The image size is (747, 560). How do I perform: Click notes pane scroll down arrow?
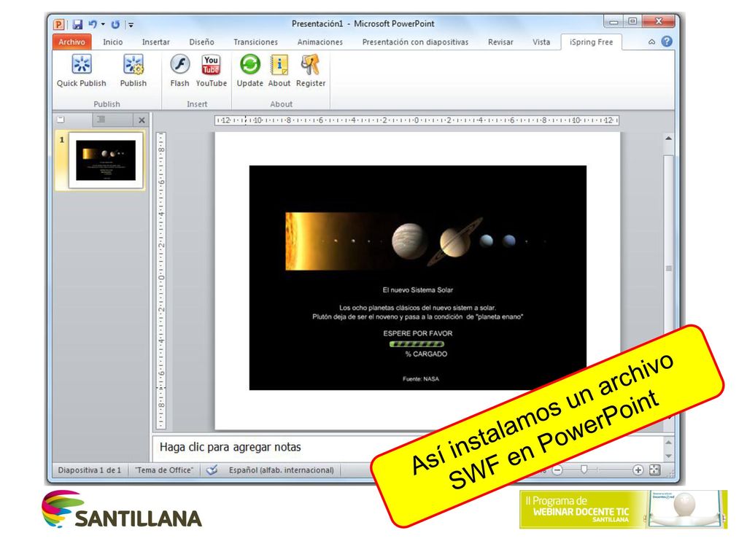668,456
